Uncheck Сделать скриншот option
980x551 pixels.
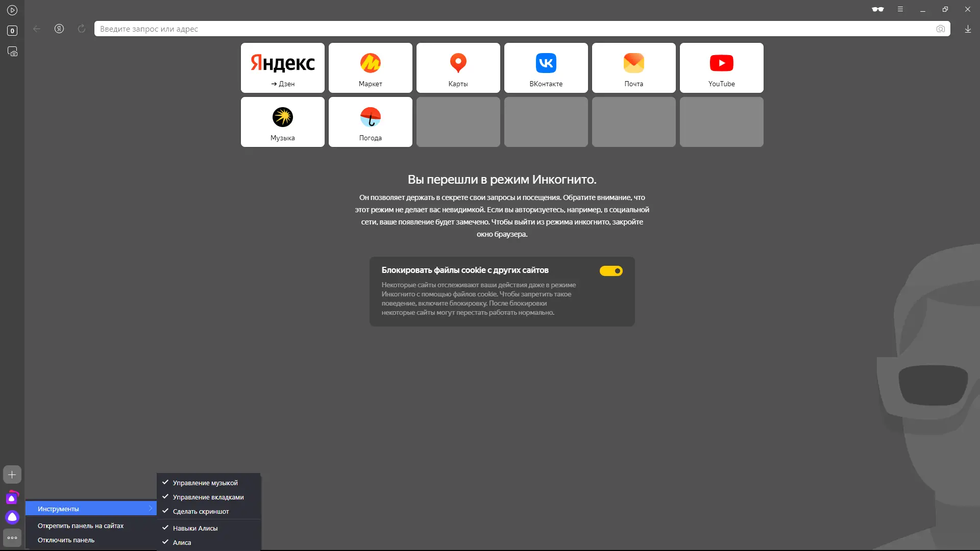pos(201,511)
